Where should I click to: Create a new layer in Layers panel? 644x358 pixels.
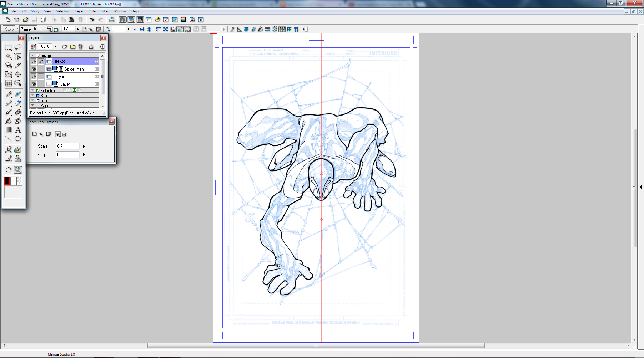coord(65,46)
